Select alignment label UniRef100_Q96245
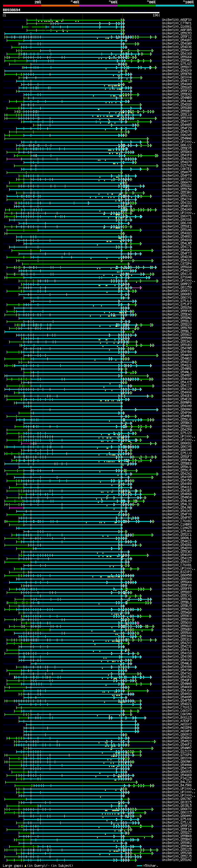 coord(177,135)
